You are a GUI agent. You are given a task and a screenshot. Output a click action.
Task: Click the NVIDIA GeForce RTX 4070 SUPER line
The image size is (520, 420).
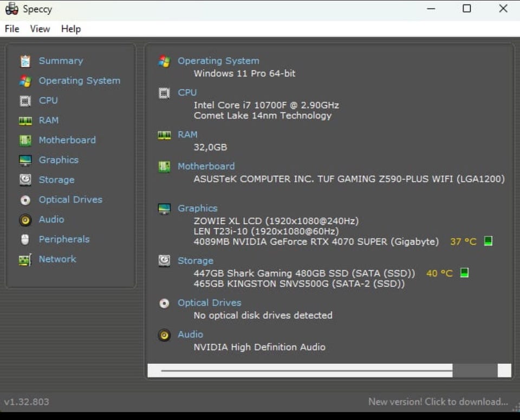[316, 241]
